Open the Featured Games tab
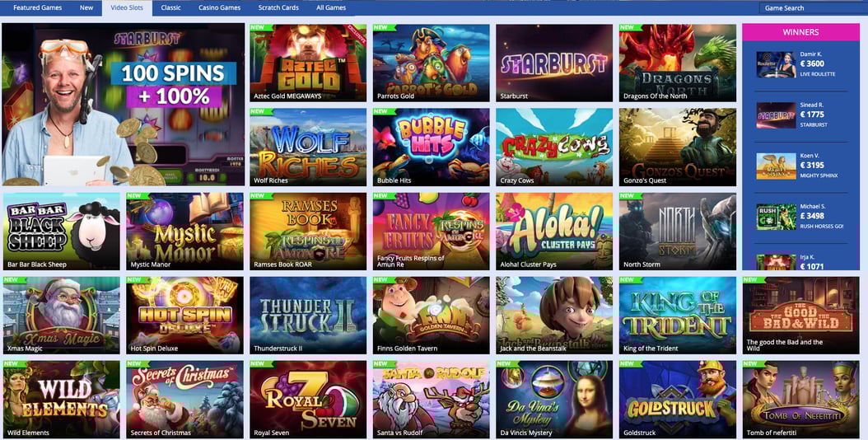The width and height of the screenshot is (868, 440). tap(38, 7)
